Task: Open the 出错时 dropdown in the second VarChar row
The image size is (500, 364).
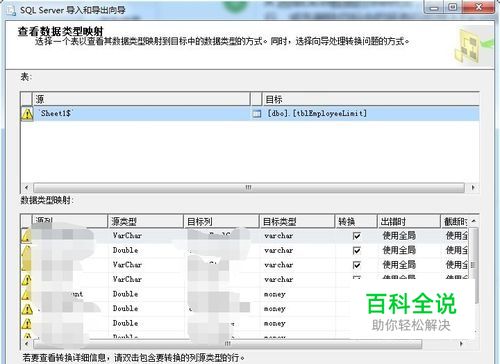Action: click(x=409, y=265)
